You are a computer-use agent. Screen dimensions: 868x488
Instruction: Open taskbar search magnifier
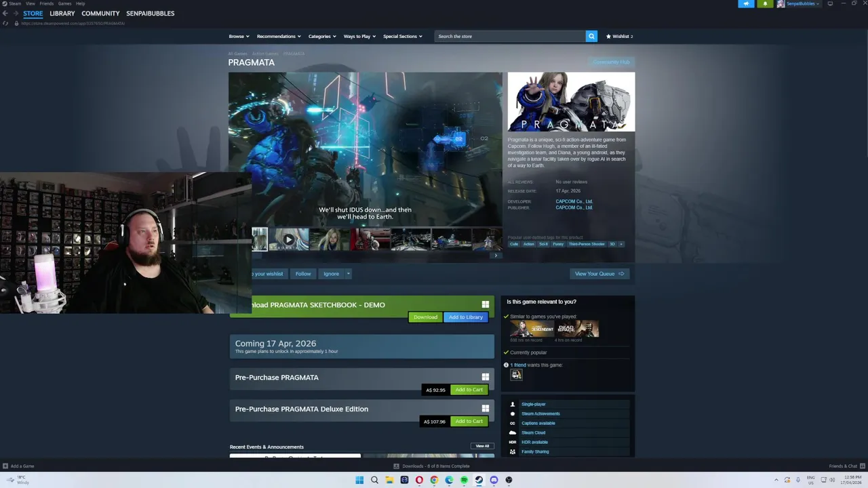click(374, 480)
